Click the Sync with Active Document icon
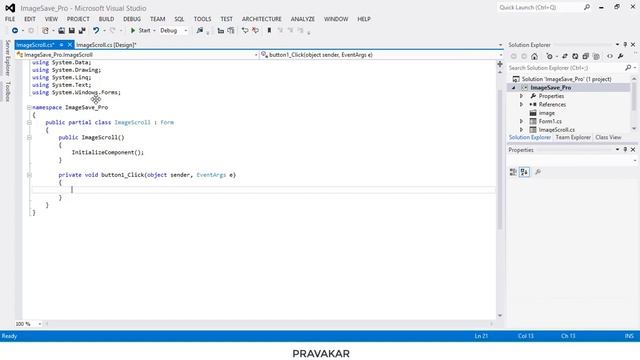Viewport: 640px width, 360px height. coord(564,56)
